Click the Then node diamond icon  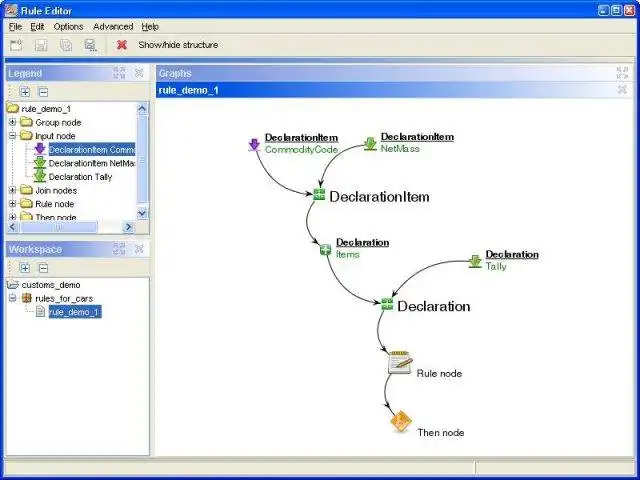[401, 421]
